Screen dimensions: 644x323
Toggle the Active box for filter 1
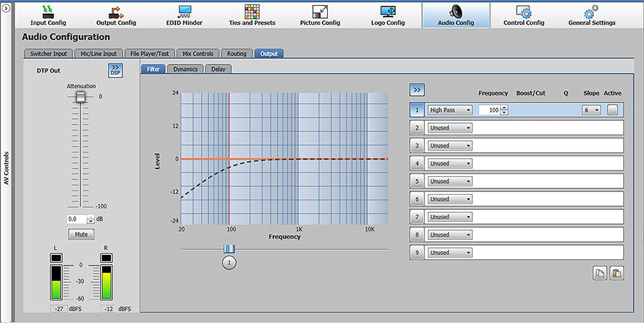[613, 110]
